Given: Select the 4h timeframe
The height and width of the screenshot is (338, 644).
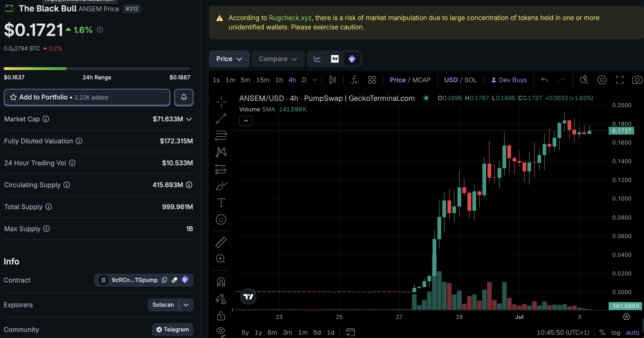Looking at the screenshot, I should pos(292,80).
